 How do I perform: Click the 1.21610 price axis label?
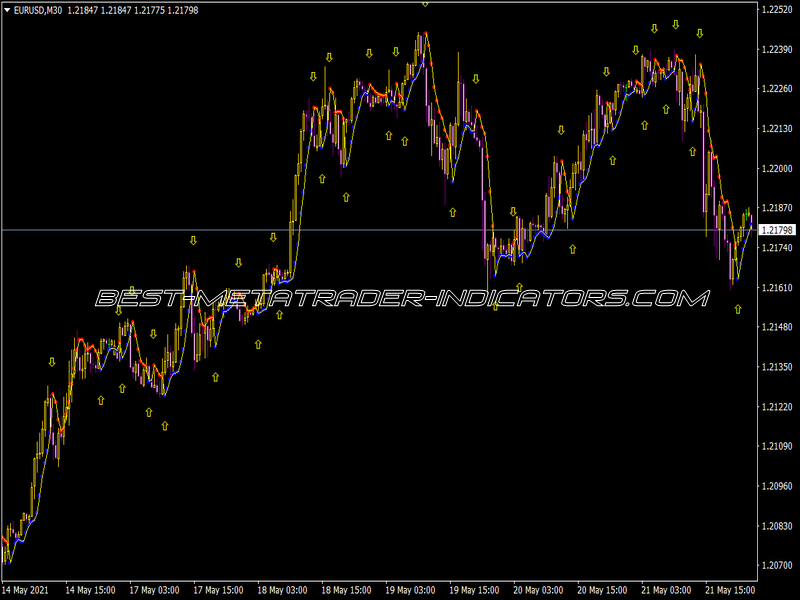click(x=777, y=288)
